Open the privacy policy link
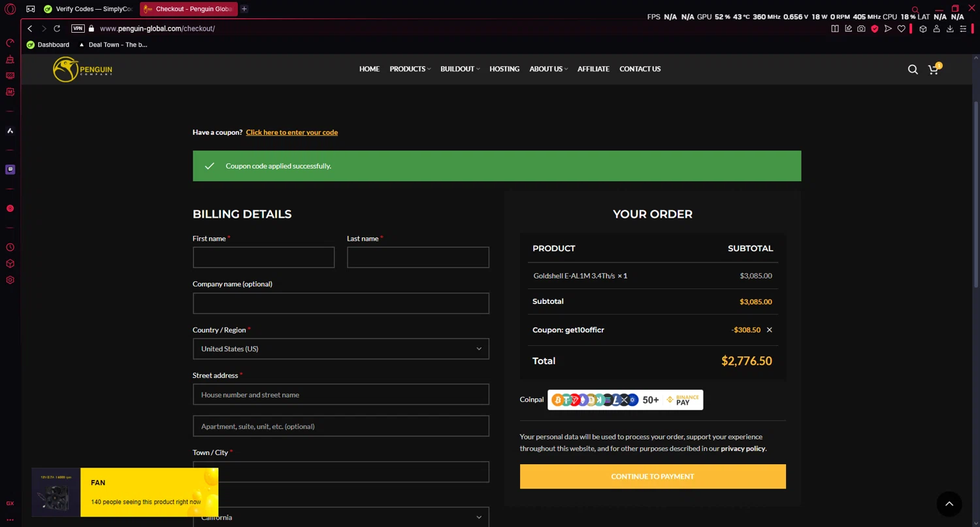980x527 pixels. click(743, 449)
